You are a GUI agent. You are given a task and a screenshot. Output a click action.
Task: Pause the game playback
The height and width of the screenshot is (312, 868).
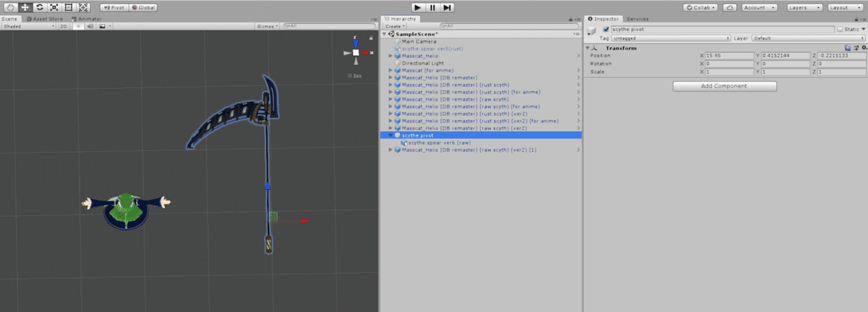[x=432, y=7]
